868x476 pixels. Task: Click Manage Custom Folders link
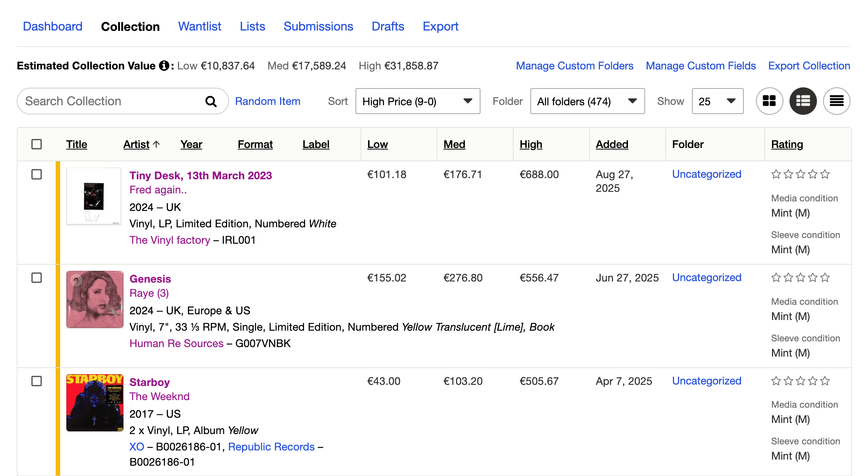pos(575,66)
